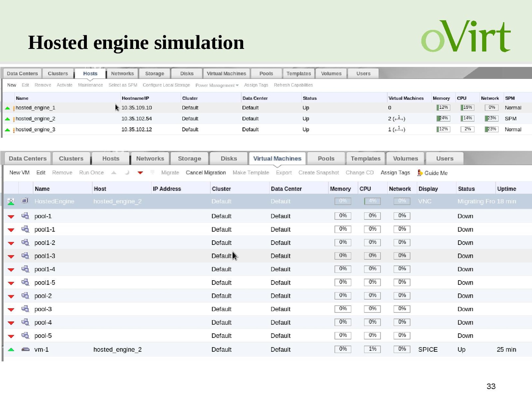Sort virtual machines by Uptime column header
This screenshot has width=532, height=399.
[x=506, y=189]
